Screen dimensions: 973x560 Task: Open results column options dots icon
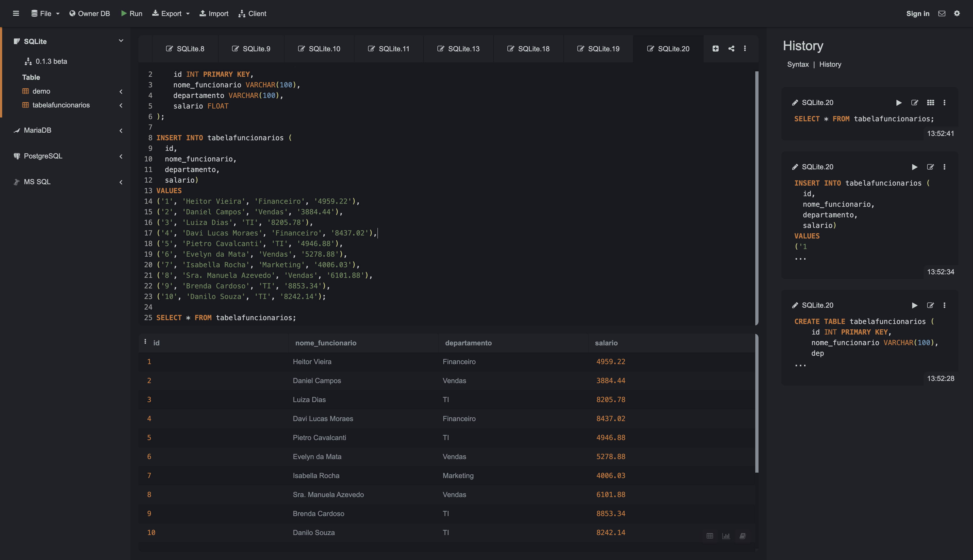[145, 342]
